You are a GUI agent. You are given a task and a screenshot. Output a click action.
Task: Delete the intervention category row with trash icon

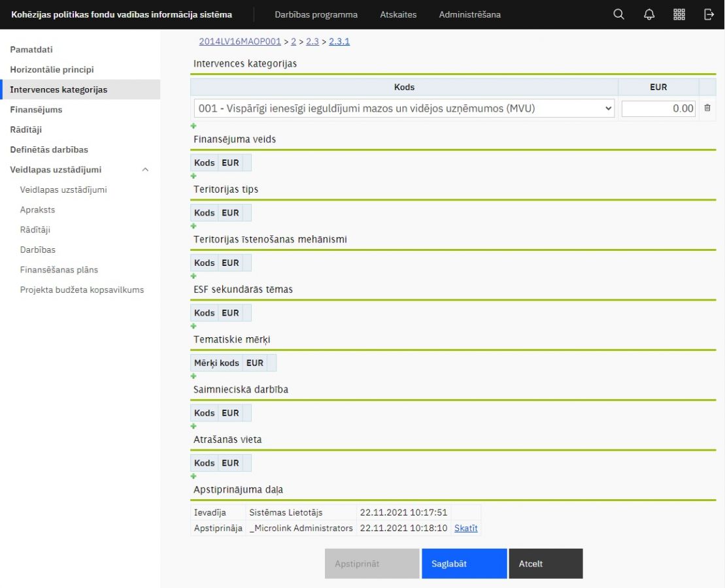(707, 108)
